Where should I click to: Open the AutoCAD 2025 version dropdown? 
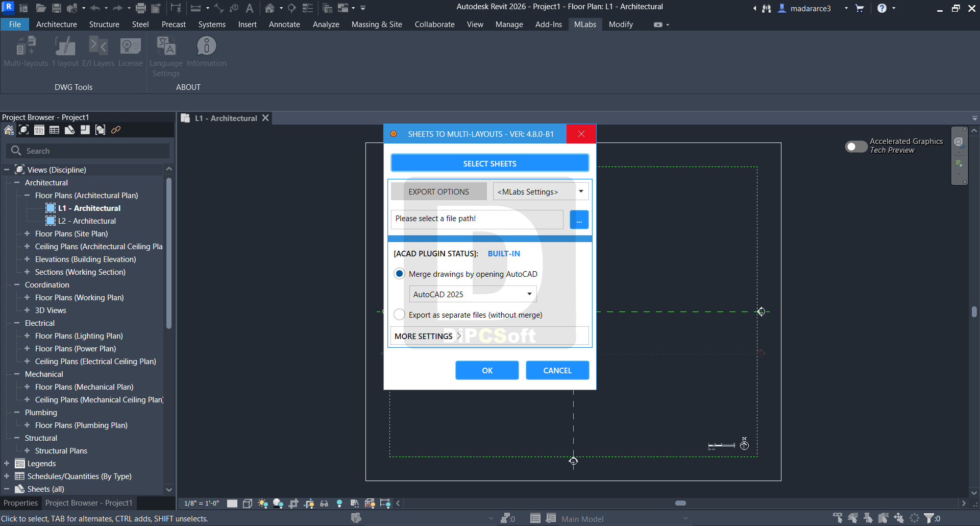point(473,294)
